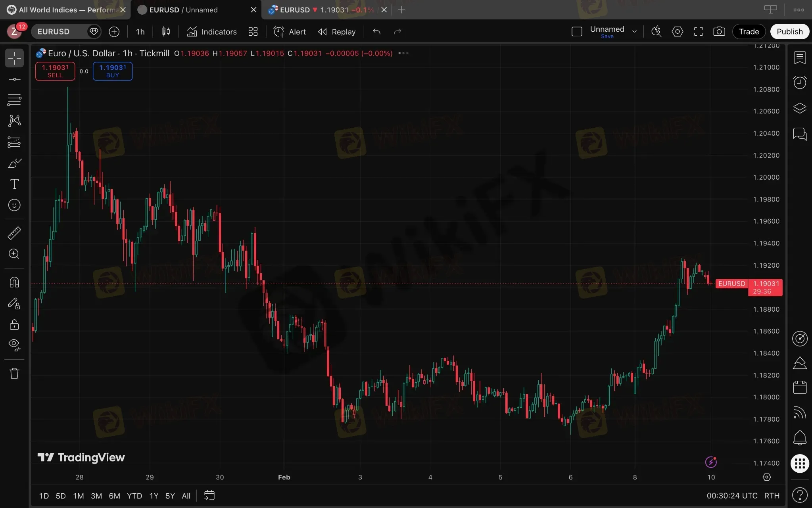Click the Zoom in tool
The width and height of the screenshot is (812, 508).
click(14, 254)
